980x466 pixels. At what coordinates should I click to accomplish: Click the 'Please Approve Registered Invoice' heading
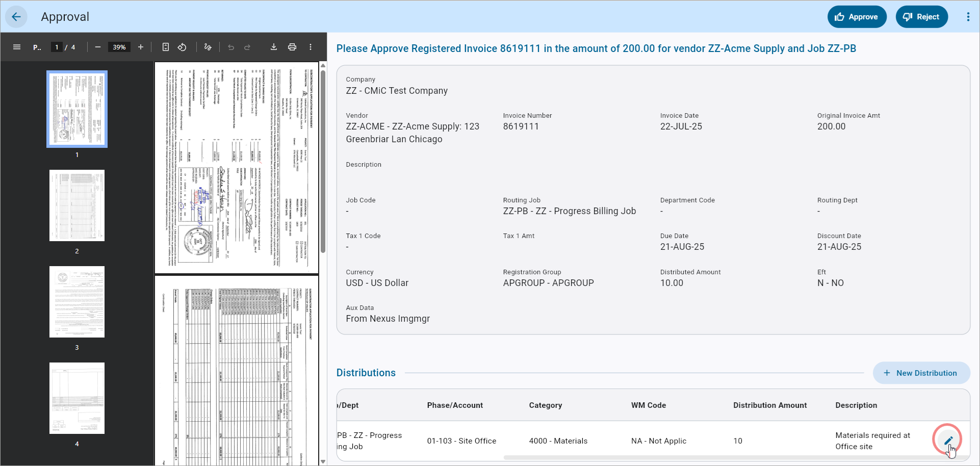point(596,48)
